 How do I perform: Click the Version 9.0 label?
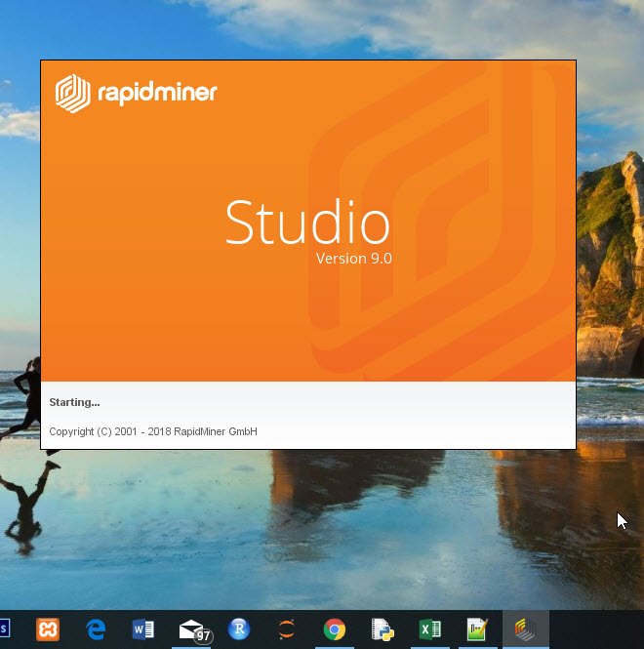354,259
